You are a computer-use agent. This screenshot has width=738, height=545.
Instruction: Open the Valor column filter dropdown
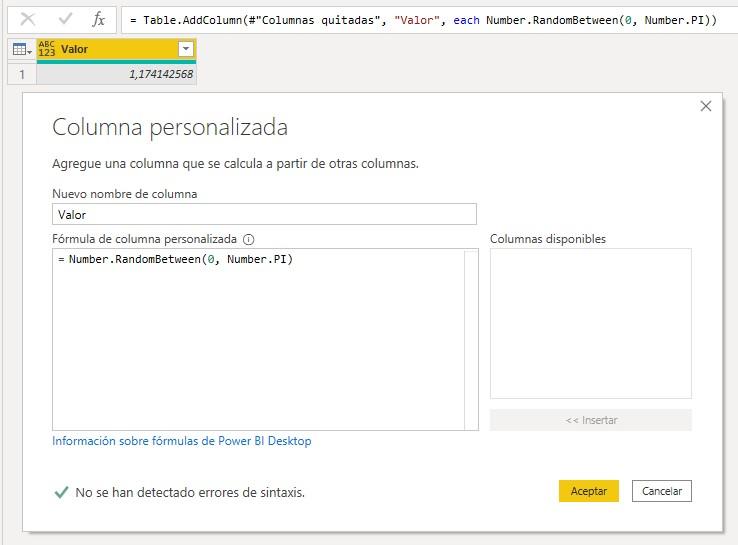185,49
